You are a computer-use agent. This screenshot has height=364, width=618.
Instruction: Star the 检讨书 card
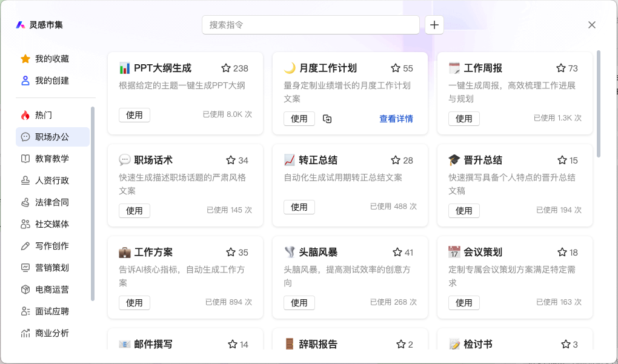coord(565,344)
